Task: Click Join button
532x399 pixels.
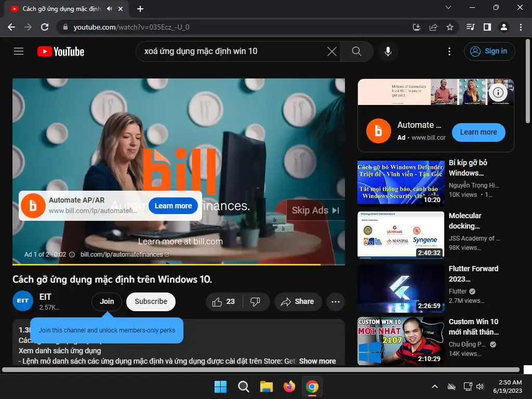Action: (x=107, y=302)
